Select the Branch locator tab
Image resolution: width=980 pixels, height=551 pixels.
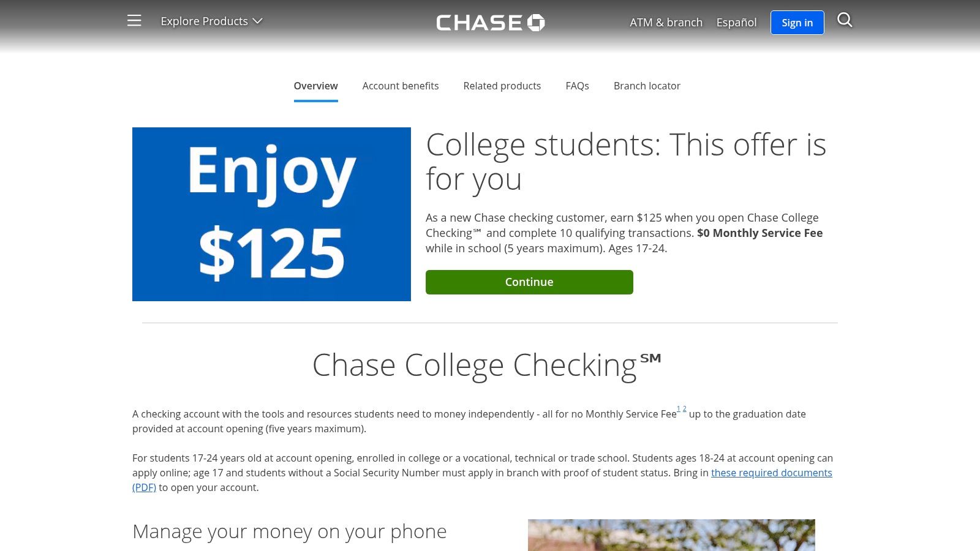click(647, 86)
